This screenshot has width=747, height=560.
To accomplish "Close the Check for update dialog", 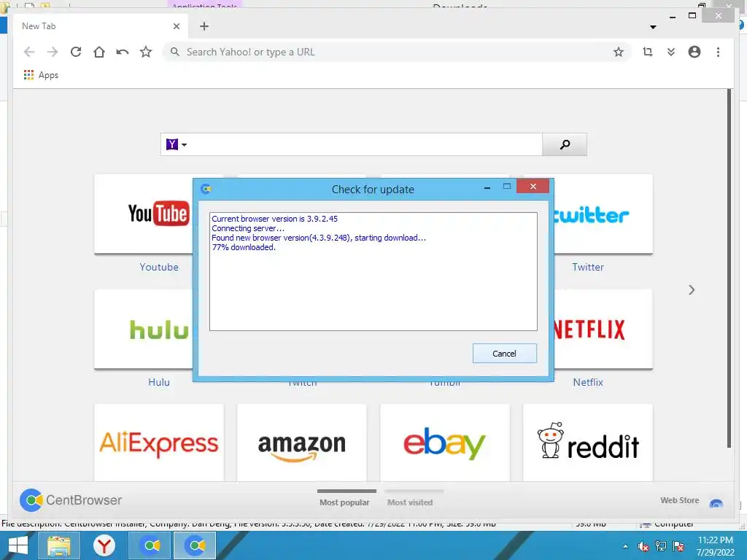I will point(533,186).
